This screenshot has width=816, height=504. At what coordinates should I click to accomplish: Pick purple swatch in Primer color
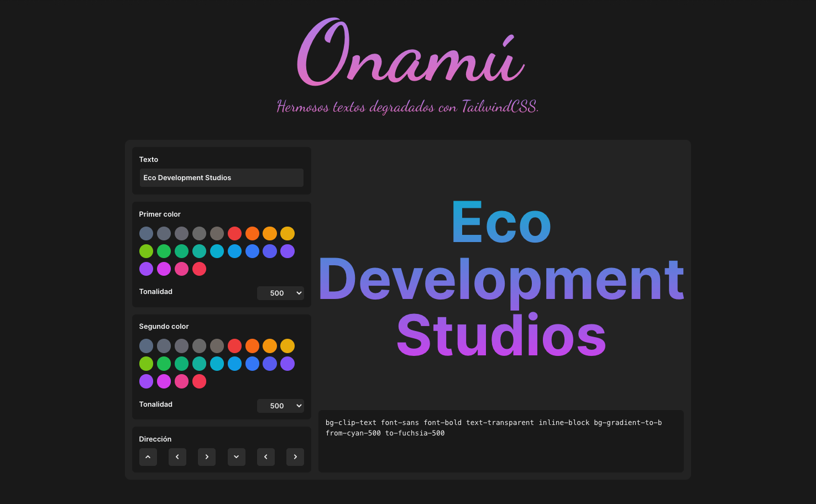click(146, 269)
